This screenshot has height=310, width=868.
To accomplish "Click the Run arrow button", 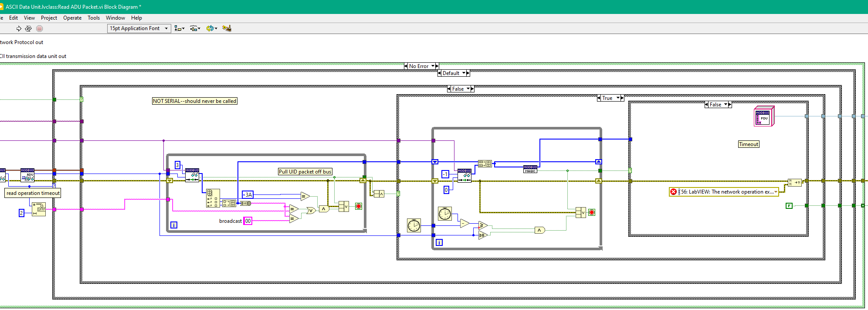I will (19, 29).
